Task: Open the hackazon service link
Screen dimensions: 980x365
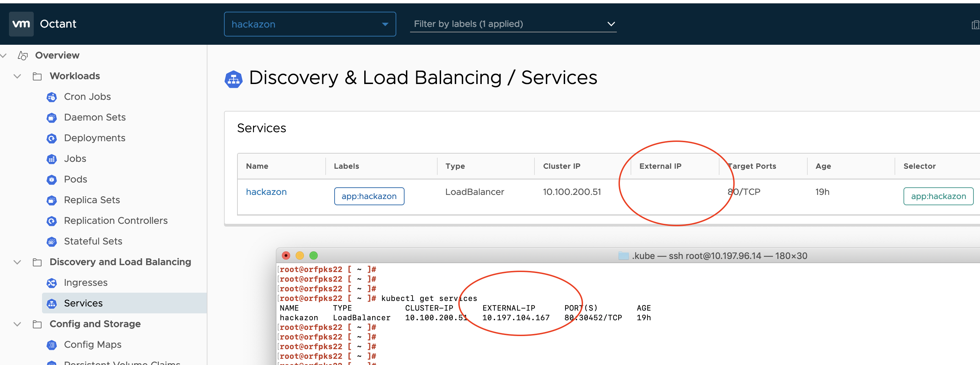Action: (x=266, y=191)
